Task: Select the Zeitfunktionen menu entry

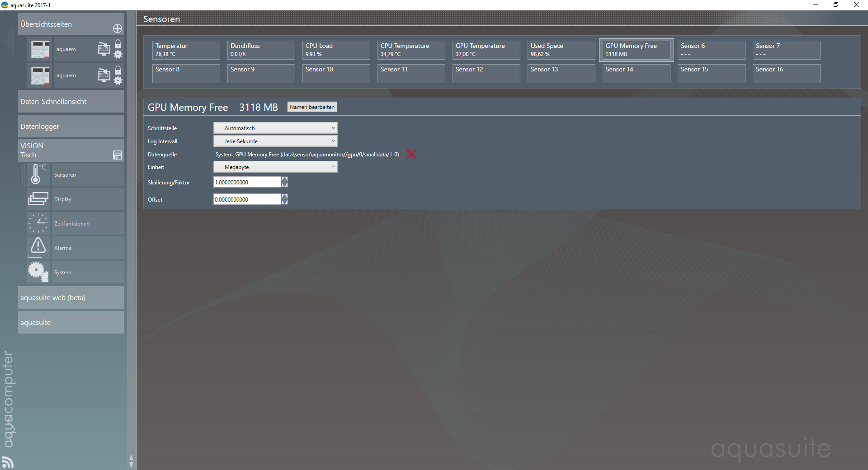Action: (x=88, y=223)
